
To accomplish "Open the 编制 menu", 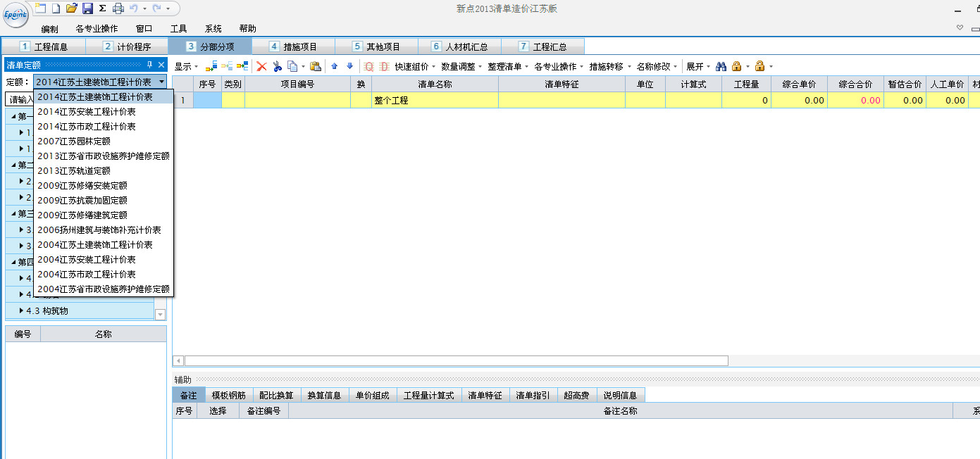I will 49,29.
